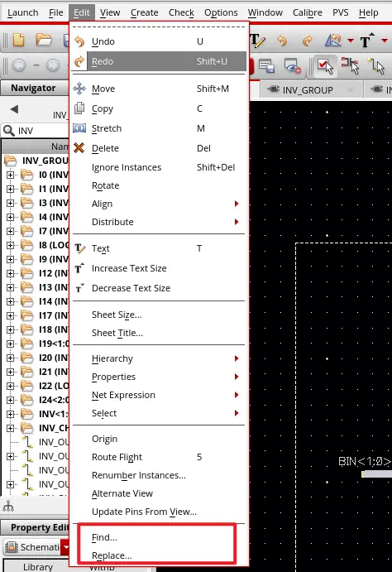Open dropdown arrow next to text size icon

pyautogui.click(x=385, y=41)
